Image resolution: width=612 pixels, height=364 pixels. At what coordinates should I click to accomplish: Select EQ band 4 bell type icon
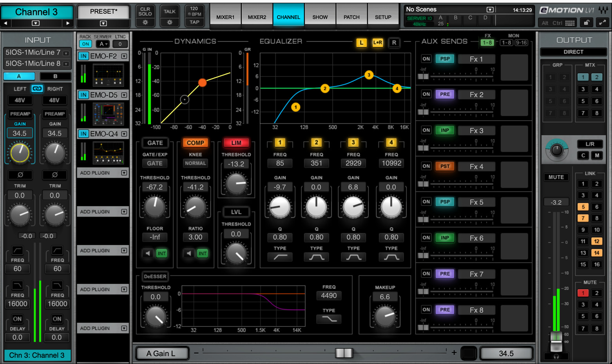click(x=391, y=257)
